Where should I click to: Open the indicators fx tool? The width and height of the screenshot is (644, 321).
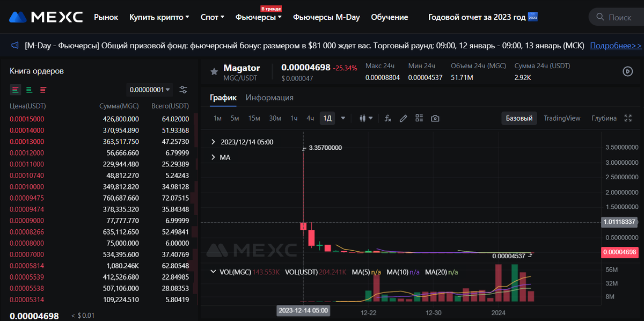coord(388,118)
